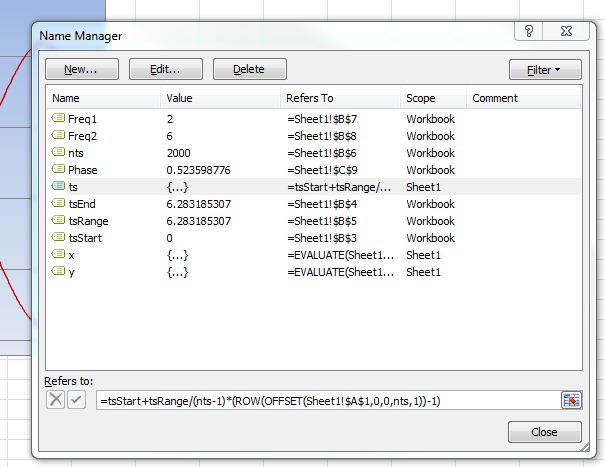This screenshot has width=605, height=467.
Task: Open dialog Help question mark button
Action: (x=528, y=33)
